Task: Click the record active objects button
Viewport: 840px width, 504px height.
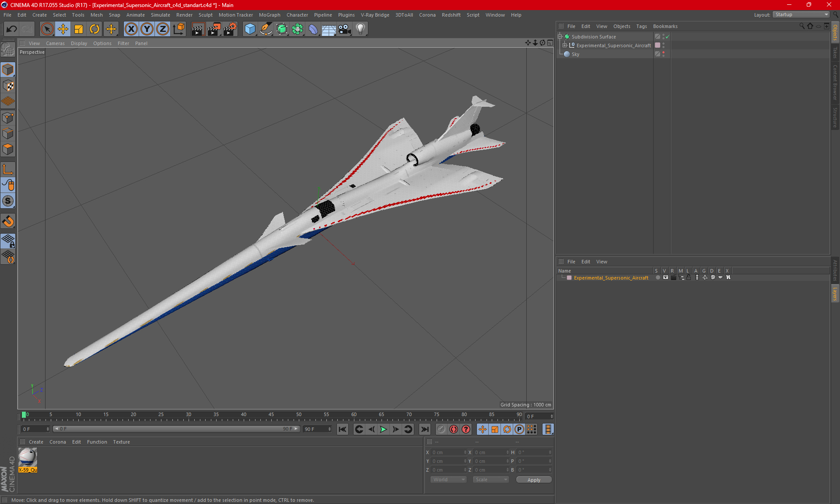Action: point(441,430)
